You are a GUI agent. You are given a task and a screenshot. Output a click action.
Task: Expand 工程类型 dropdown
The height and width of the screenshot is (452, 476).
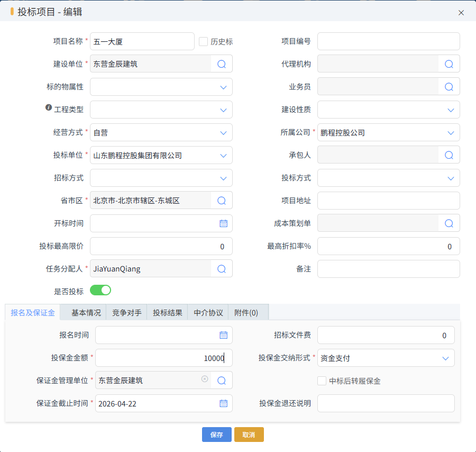pyautogui.click(x=223, y=110)
